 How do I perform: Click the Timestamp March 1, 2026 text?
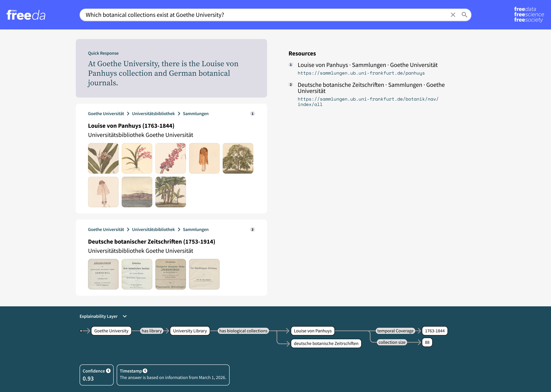click(x=173, y=378)
